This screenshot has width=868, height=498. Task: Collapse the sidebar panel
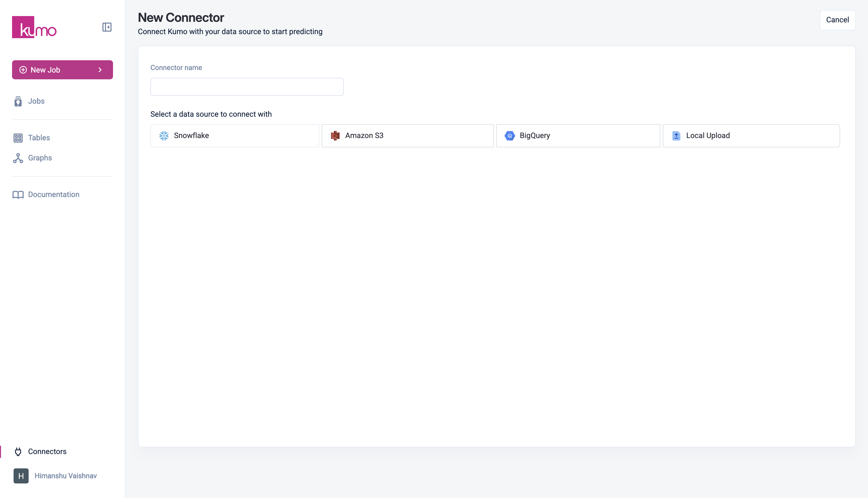pos(107,27)
